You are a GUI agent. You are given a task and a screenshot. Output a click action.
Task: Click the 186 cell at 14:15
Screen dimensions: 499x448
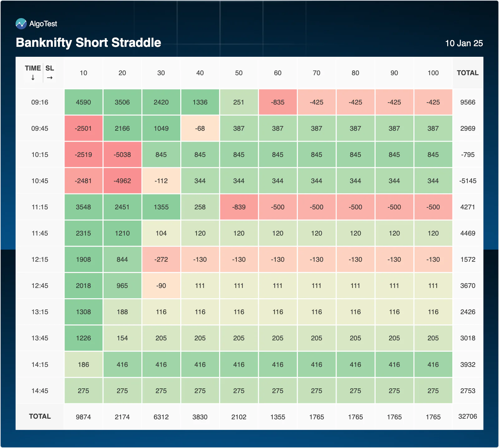[x=83, y=364]
